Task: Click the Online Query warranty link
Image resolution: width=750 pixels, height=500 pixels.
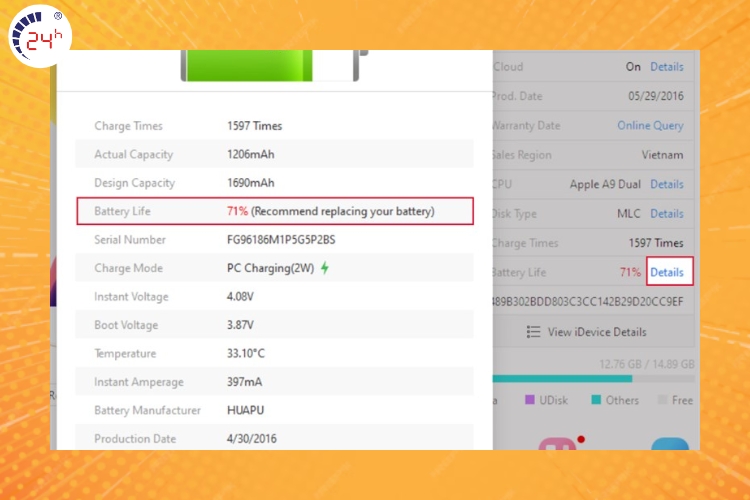Action: tap(650, 126)
